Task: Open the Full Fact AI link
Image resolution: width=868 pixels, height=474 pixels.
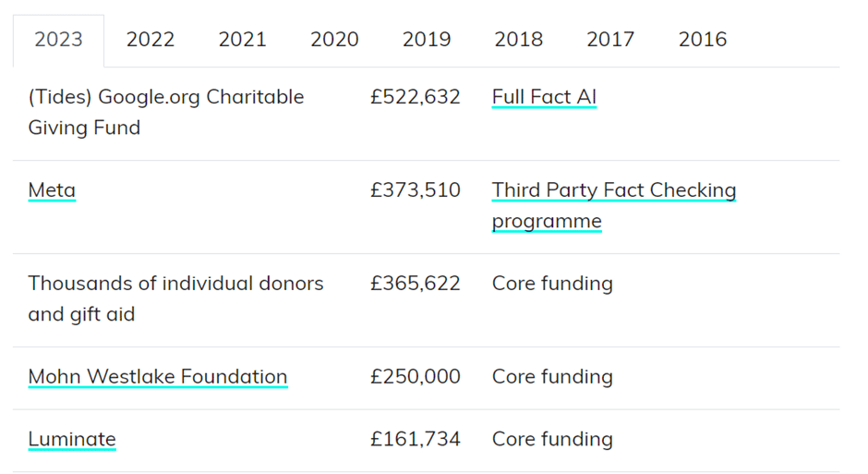Action: [x=544, y=97]
